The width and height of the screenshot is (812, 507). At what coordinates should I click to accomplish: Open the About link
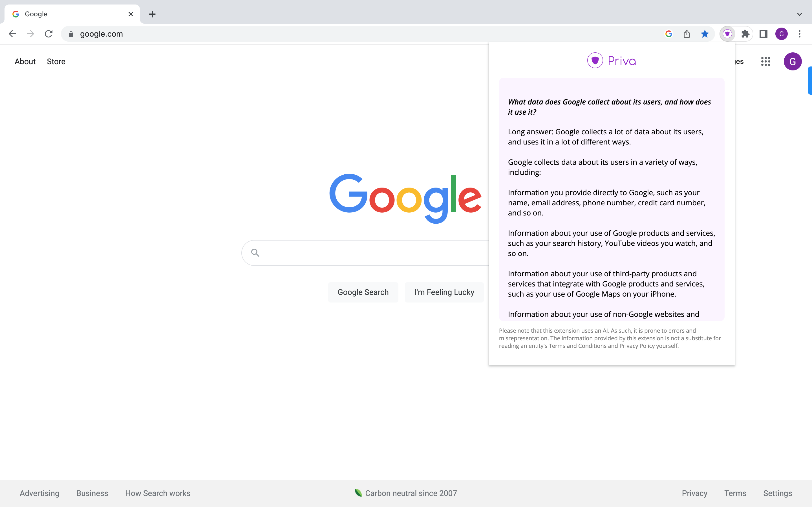point(25,61)
